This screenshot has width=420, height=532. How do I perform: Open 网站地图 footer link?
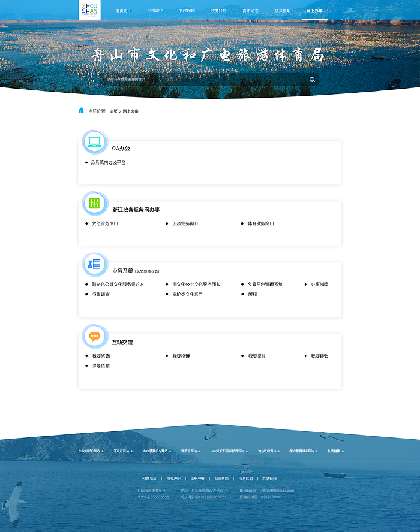pyautogui.click(x=150, y=478)
